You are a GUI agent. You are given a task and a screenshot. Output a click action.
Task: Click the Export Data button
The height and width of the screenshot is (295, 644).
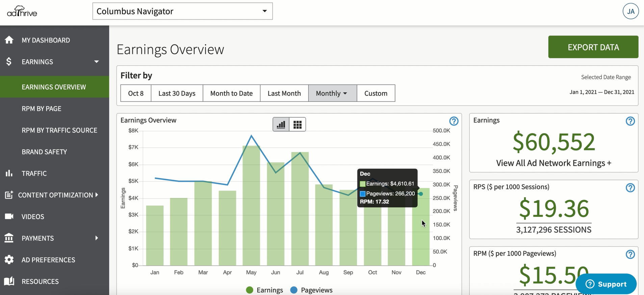coord(593,47)
